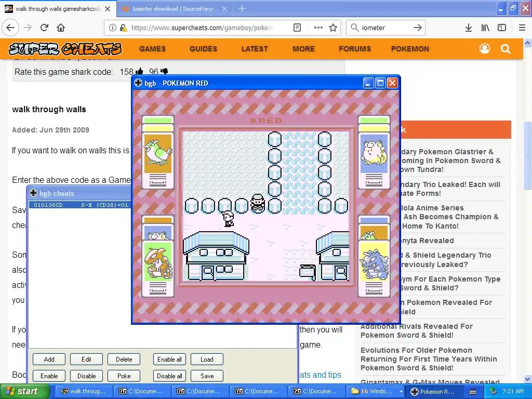
Task: Click the Add button in bgb cheats
Action: 49,360
